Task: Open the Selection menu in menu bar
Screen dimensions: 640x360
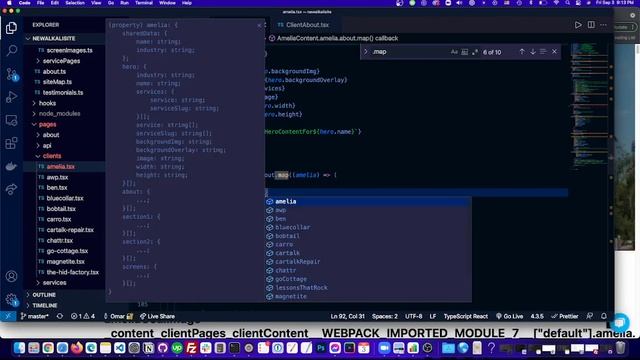Action: click(x=75, y=3)
